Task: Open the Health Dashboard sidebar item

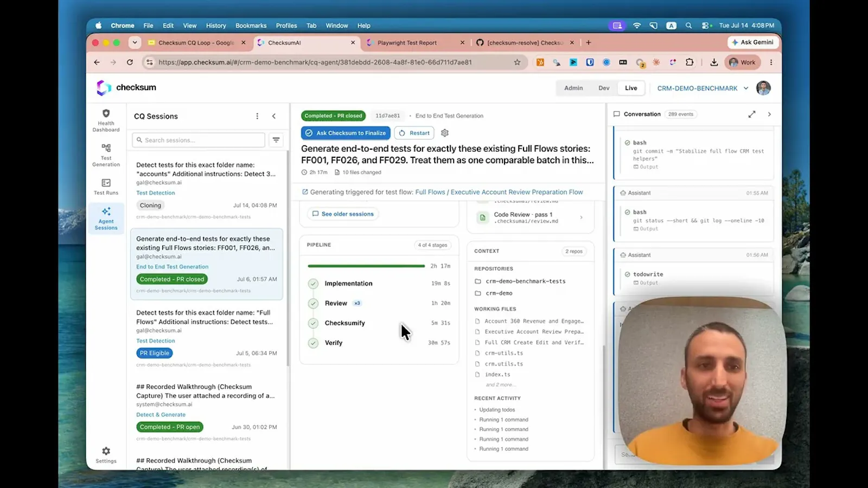Action: (106, 120)
